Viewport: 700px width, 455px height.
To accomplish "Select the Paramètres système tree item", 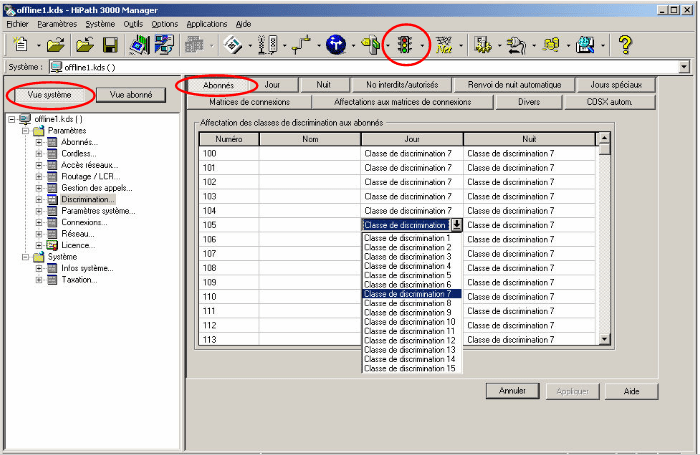I will point(98,211).
